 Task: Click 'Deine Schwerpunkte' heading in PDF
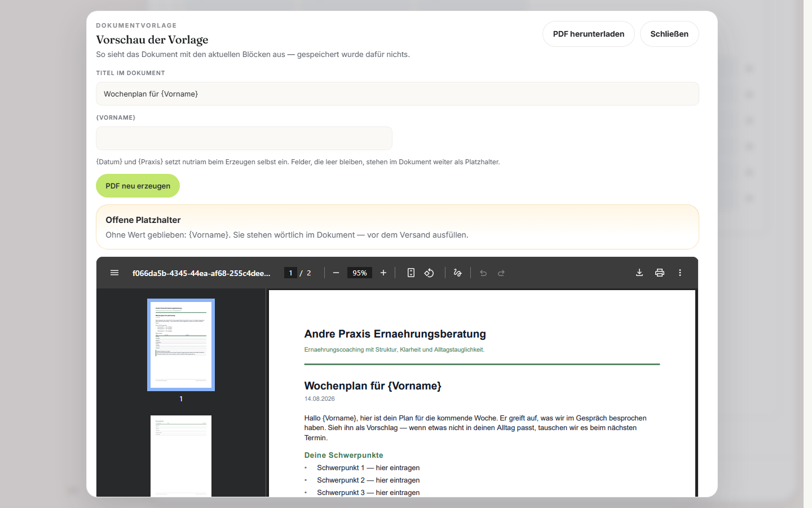tap(344, 455)
